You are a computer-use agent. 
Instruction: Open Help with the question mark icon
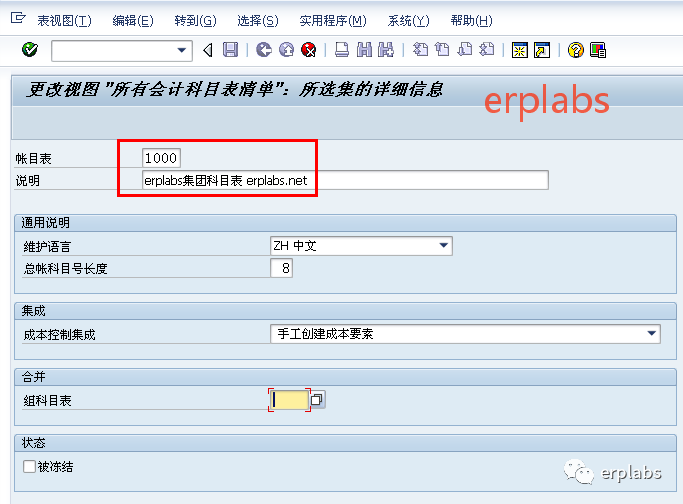pos(575,50)
